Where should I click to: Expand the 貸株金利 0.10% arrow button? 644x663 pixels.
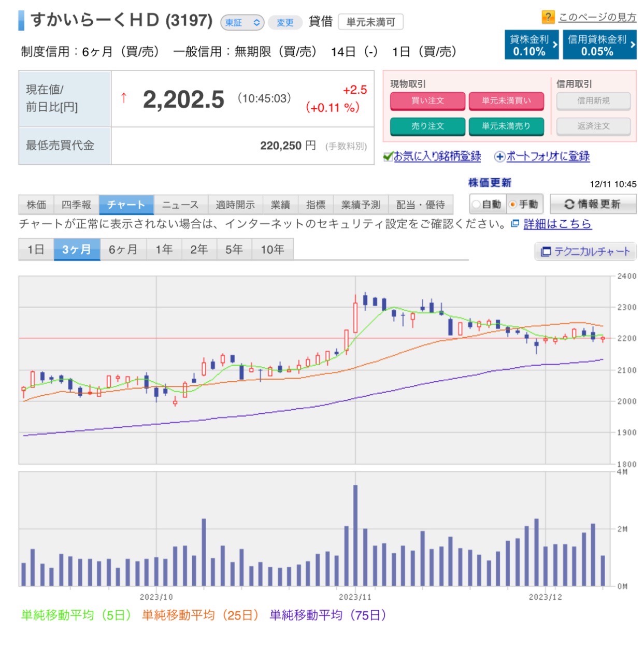(532, 45)
